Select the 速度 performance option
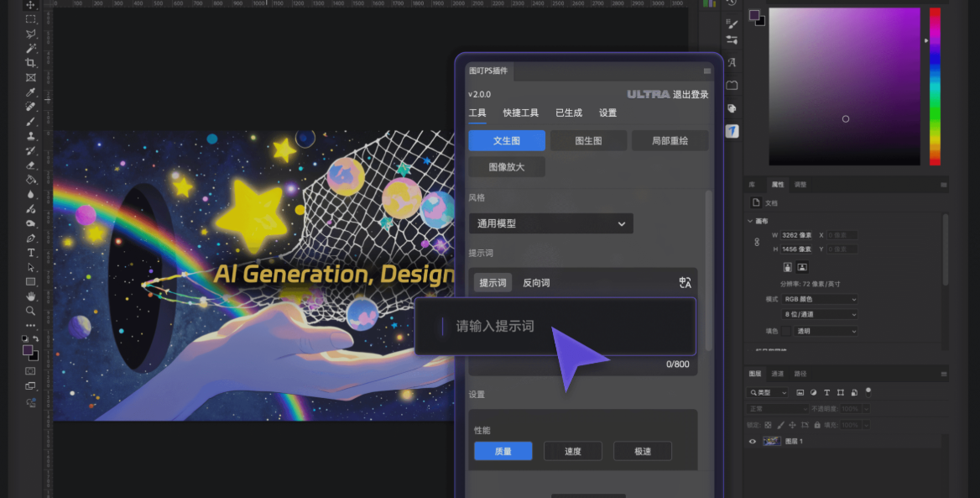This screenshot has width=980, height=498. click(573, 451)
